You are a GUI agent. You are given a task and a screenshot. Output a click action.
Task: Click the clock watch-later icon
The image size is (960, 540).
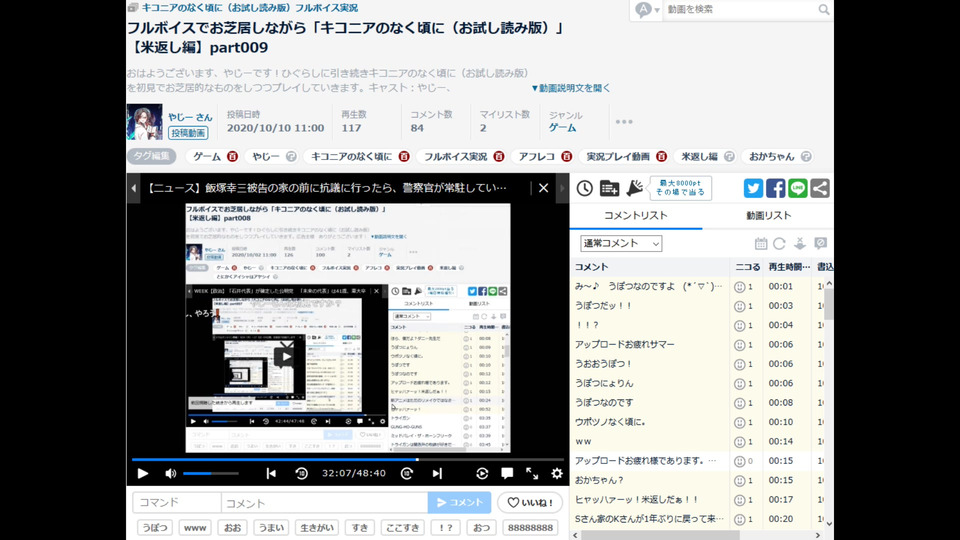point(585,188)
